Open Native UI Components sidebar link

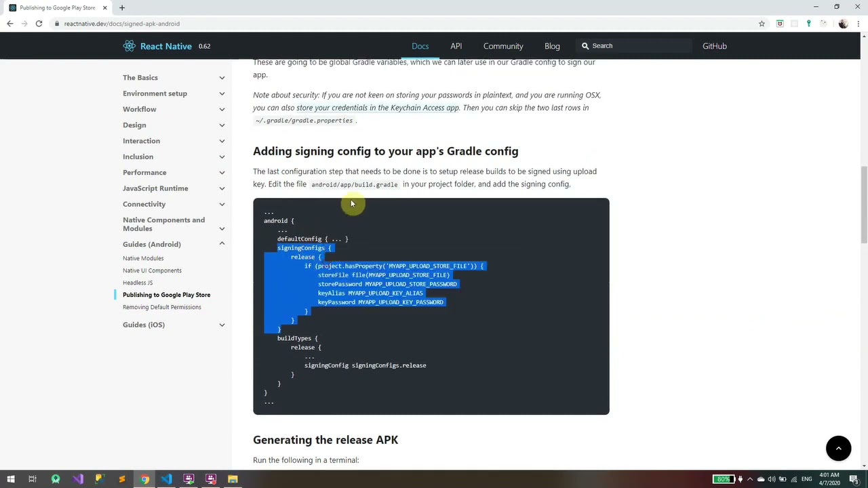tap(152, 270)
